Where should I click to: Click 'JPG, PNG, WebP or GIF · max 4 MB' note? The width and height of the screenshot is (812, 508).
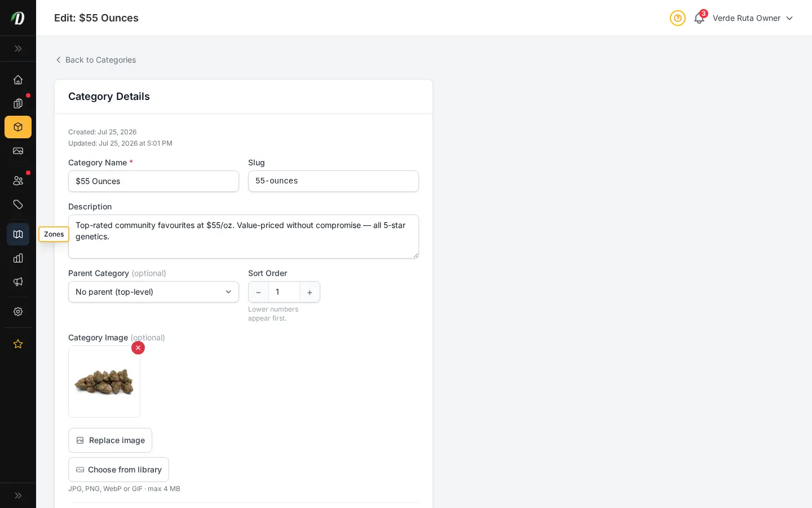[x=124, y=489]
